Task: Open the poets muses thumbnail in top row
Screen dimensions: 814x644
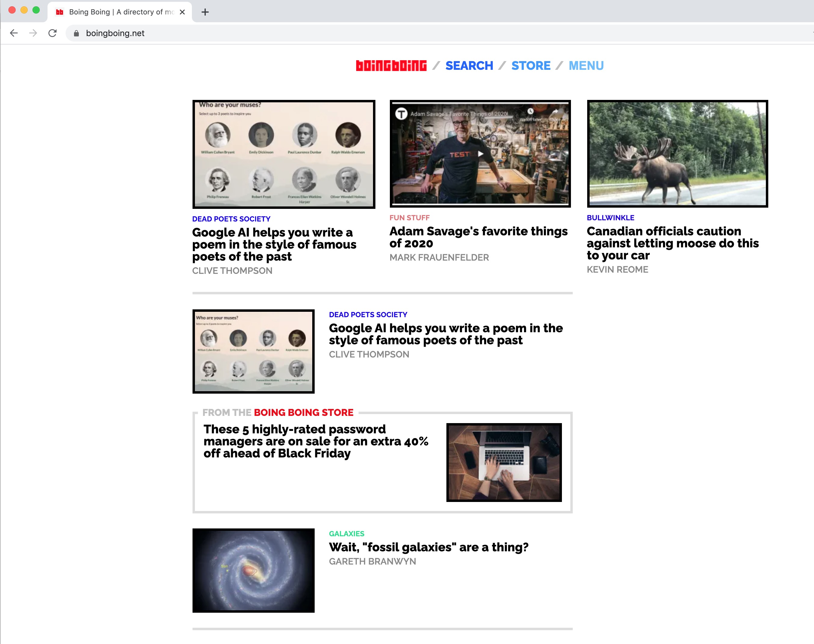Action: [x=284, y=154]
